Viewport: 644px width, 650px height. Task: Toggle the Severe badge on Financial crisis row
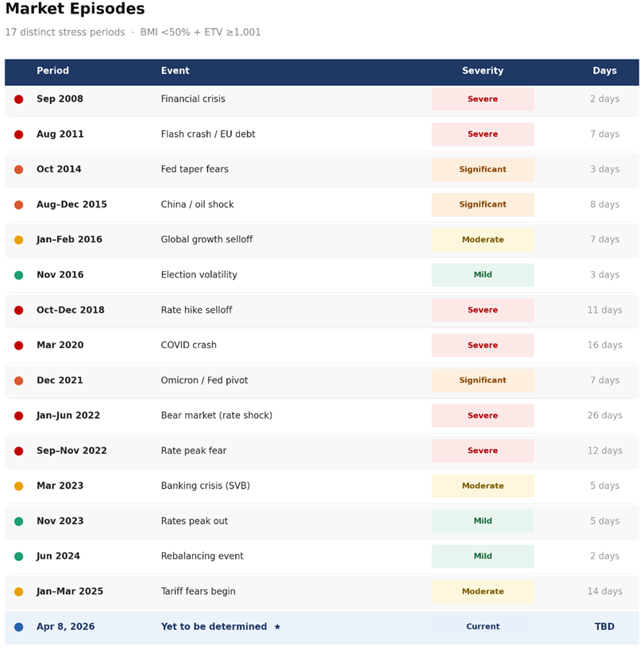click(x=482, y=99)
